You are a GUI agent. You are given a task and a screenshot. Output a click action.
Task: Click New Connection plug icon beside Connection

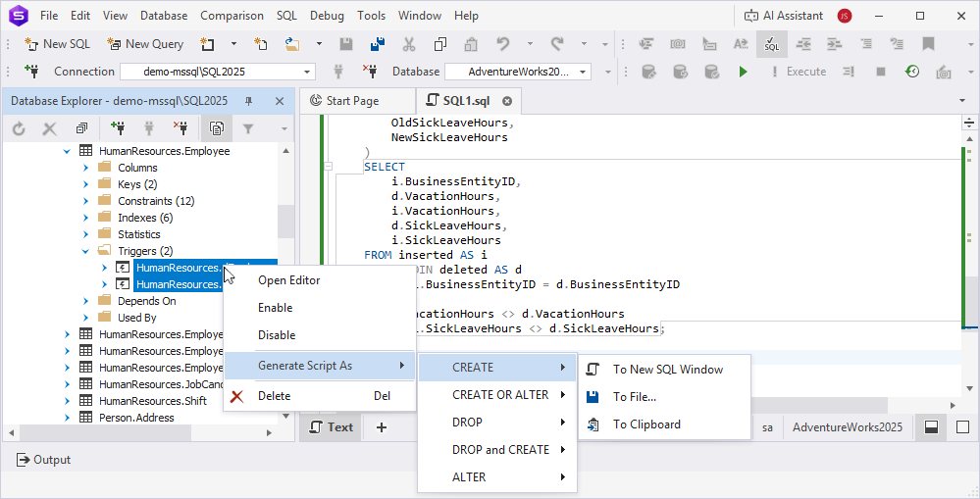tap(31, 72)
